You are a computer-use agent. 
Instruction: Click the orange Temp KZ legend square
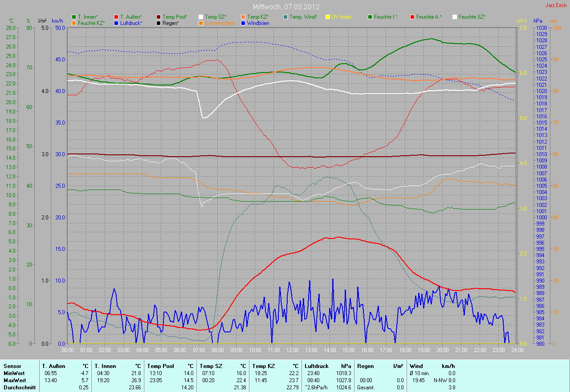(x=243, y=17)
